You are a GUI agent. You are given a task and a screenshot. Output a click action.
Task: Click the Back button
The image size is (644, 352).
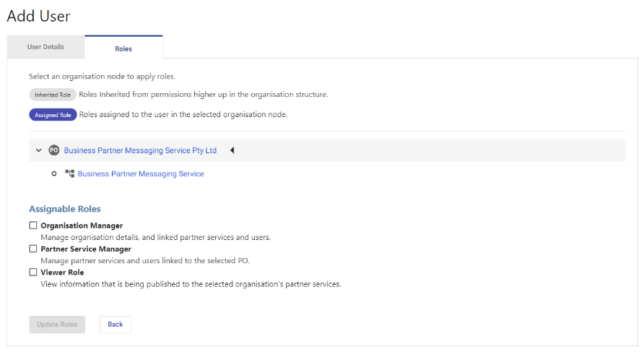[116, 325]
